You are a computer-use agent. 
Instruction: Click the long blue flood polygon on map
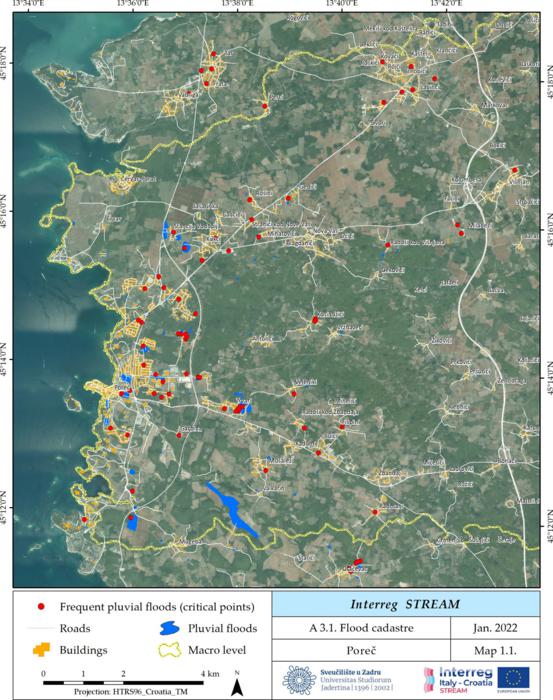pyautogui.click(x=232, y=510)
